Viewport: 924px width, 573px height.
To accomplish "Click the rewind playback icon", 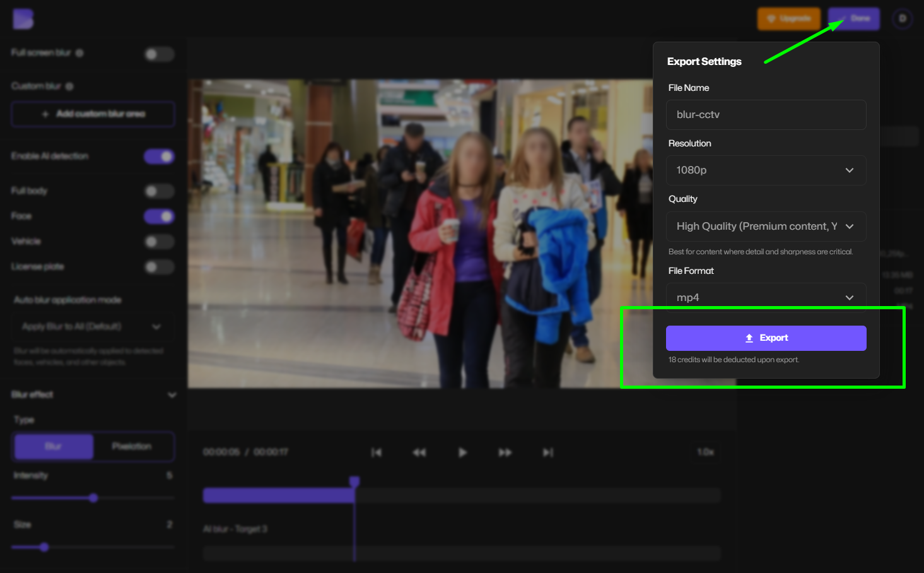I will (x=419, y=452).
